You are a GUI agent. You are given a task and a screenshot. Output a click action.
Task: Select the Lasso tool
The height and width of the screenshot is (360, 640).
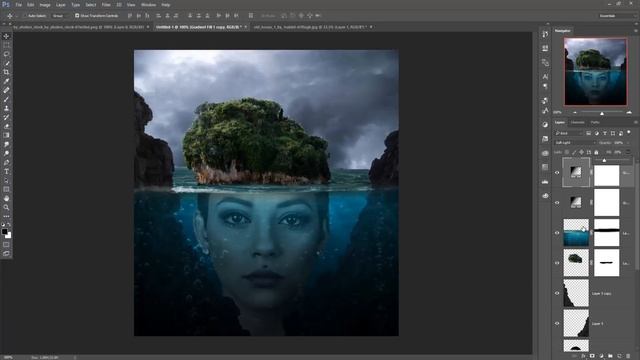pyautogui.click(x=6, y=54)
